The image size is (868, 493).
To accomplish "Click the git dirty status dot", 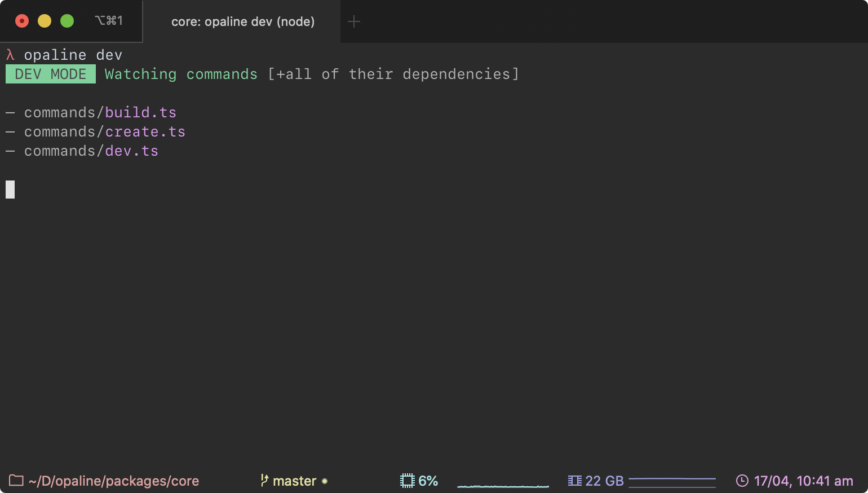I will click(x=325, y=481).
